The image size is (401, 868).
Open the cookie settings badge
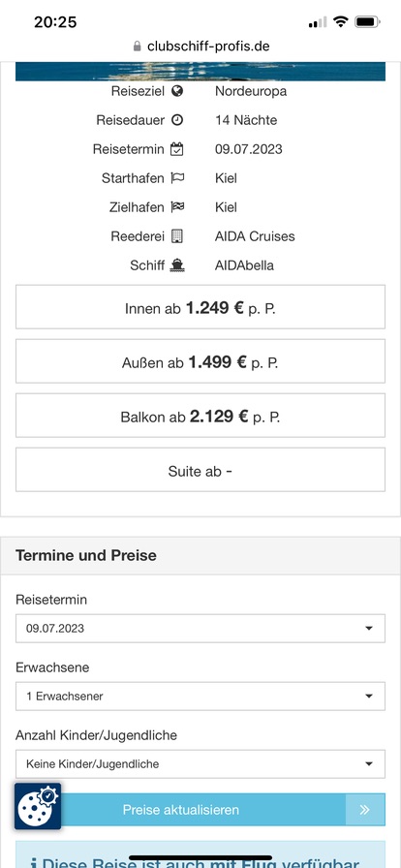(x=38, y=806)
